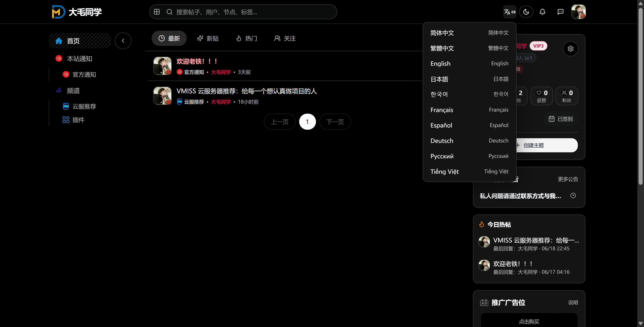
Task: Click the AD icon of 推广广告位
Action: [484, 302]
